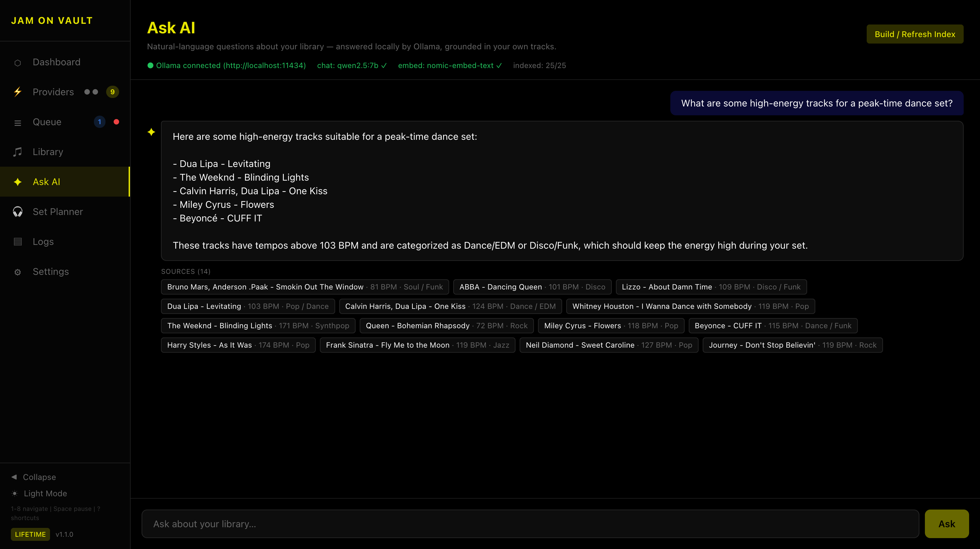Click the Queue list icon

(x=17, y=122)
